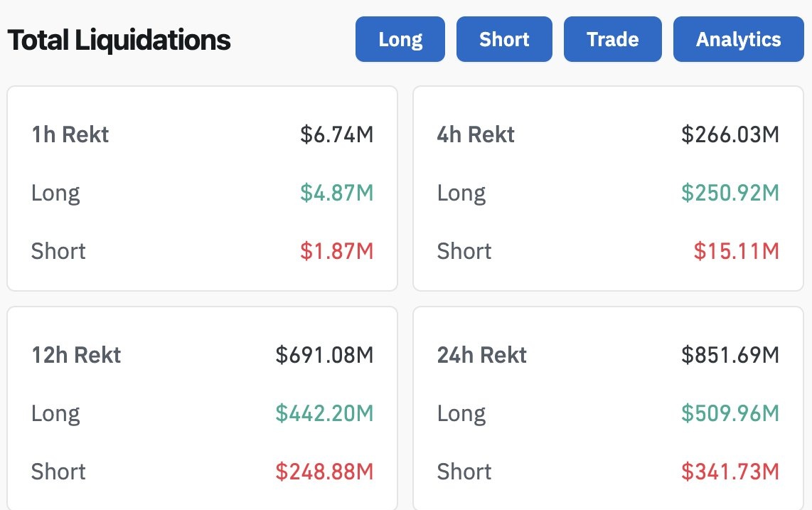812x510 pixels.
Task: Click the red $1.87M short value
Action: (x=336, y=251)
